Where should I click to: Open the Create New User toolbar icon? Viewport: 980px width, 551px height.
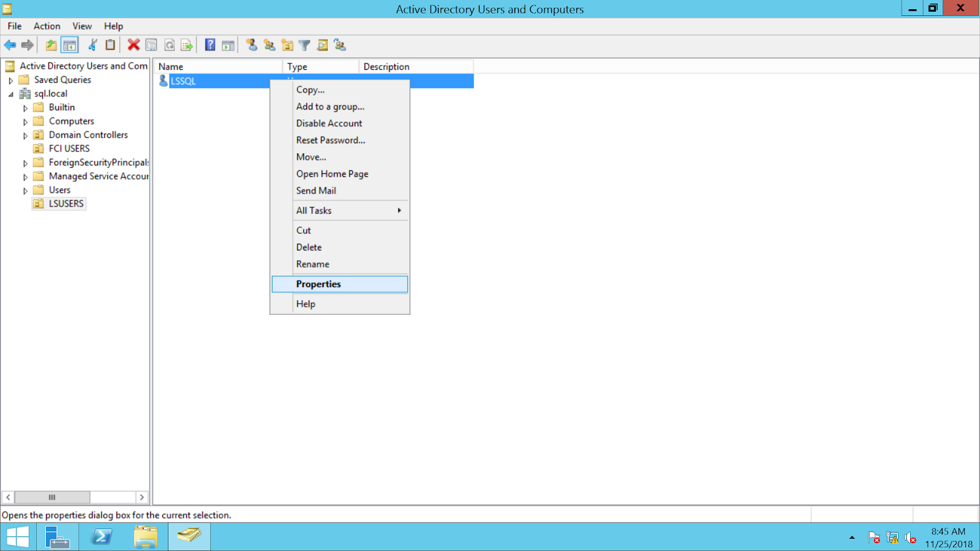click(251, 45)
